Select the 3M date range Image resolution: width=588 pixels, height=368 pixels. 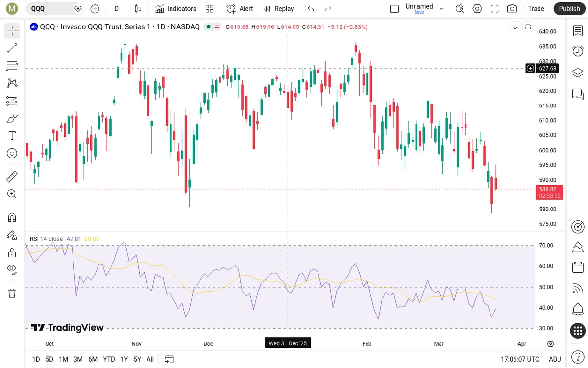(78, 359)
